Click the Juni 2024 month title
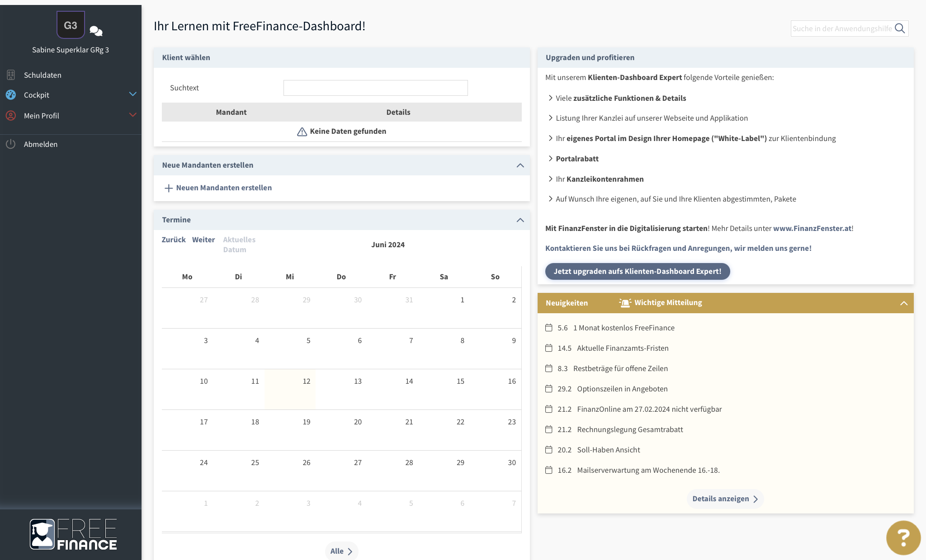The width and height of the screenshot is (926, 560). point(388,245)
